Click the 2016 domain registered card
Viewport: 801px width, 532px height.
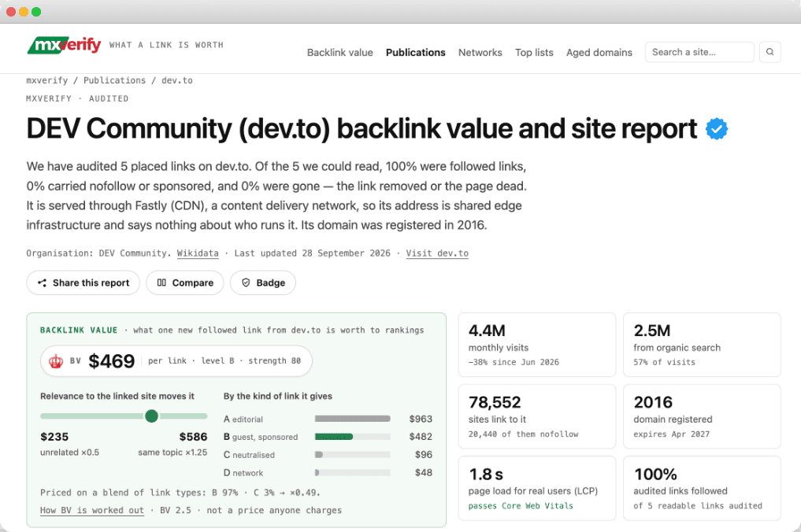pyautogui.click(x=702, y=416)
